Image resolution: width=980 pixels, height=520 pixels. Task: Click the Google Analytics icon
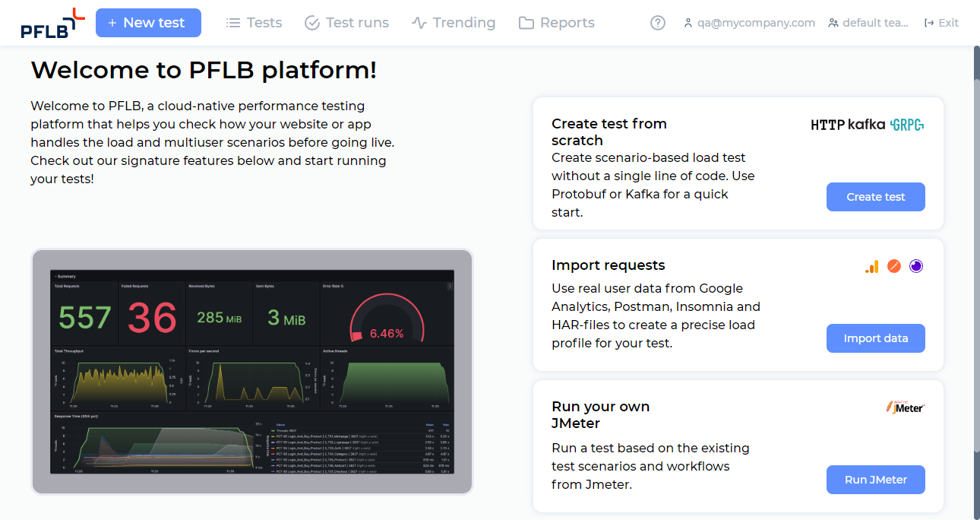871,266
